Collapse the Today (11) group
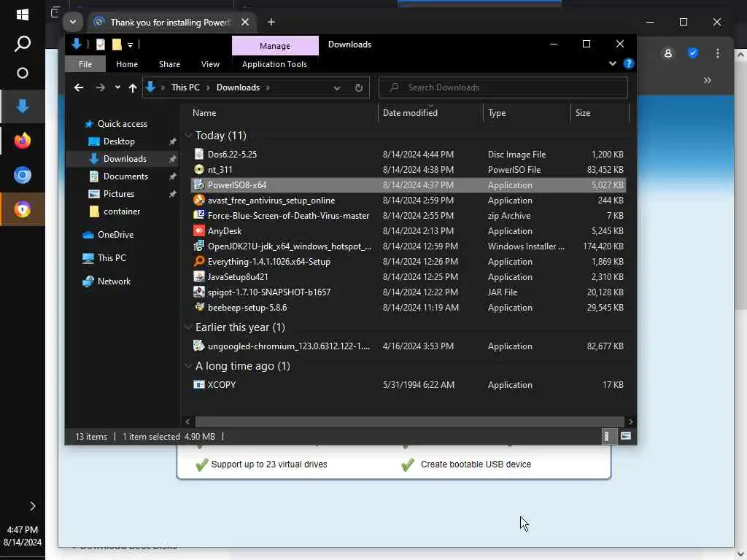The width and height of the screenshot is (747, 560). (x=189, y=136)
